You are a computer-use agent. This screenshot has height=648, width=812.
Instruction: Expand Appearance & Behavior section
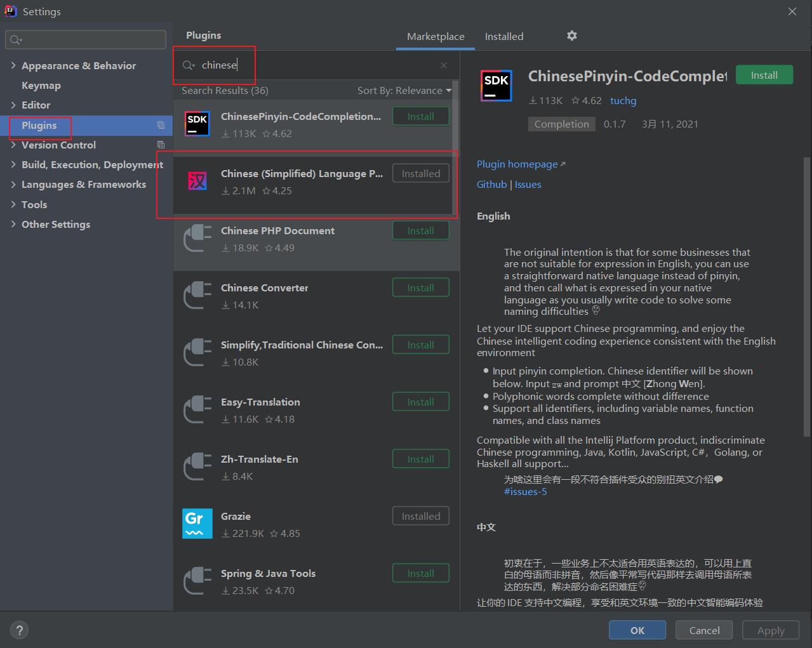(x=13, y=65)
